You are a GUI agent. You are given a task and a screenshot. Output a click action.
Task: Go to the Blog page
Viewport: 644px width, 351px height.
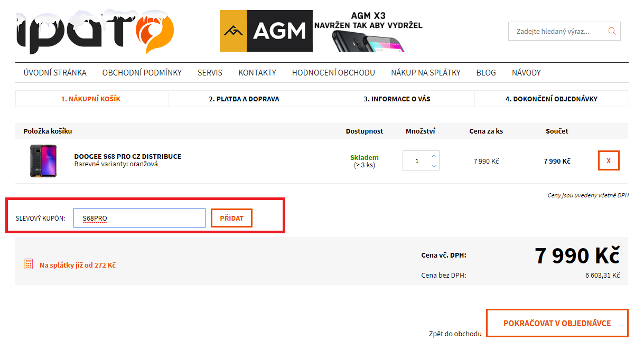(x=486, y=73)
